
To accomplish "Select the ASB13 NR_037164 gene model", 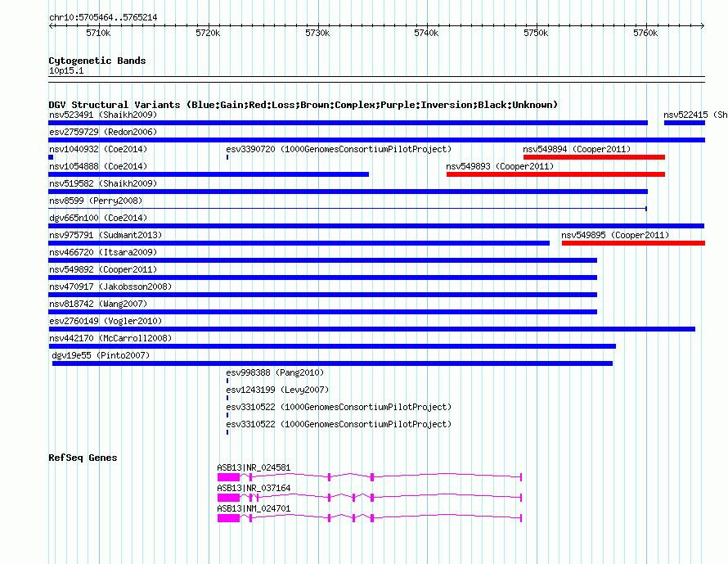I will click(370, 498).
